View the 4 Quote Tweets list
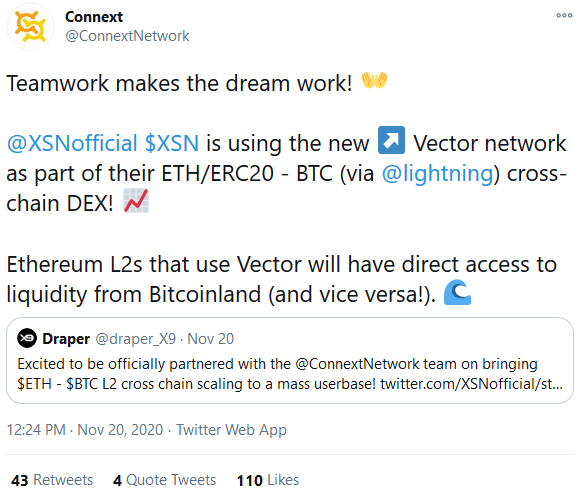The width and height of the screenshot is (582, 502). [164, 480]
